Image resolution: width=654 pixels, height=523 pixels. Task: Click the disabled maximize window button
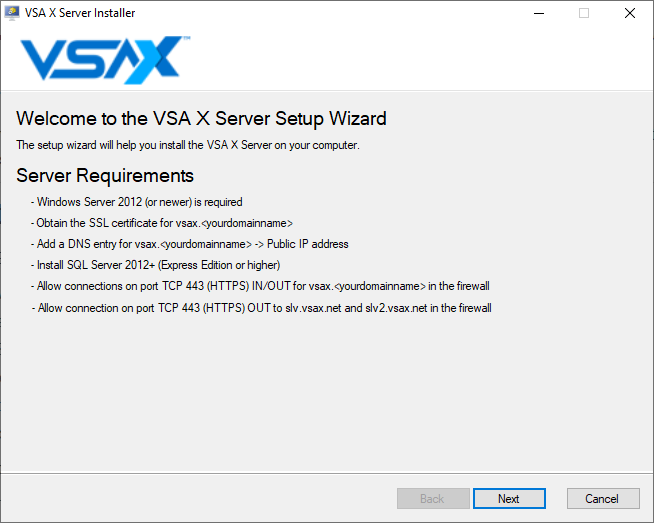point(584,13)
